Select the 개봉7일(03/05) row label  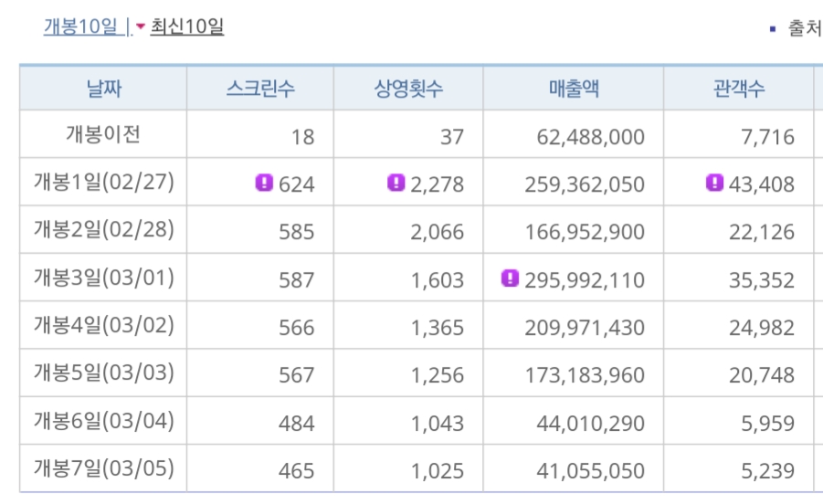[103, 469]
